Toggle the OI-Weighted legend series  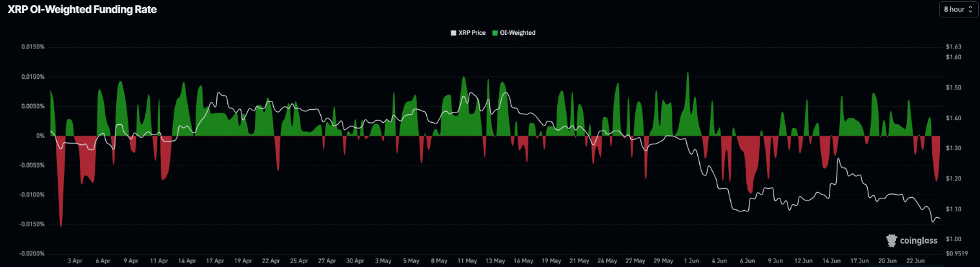point(513,32)
